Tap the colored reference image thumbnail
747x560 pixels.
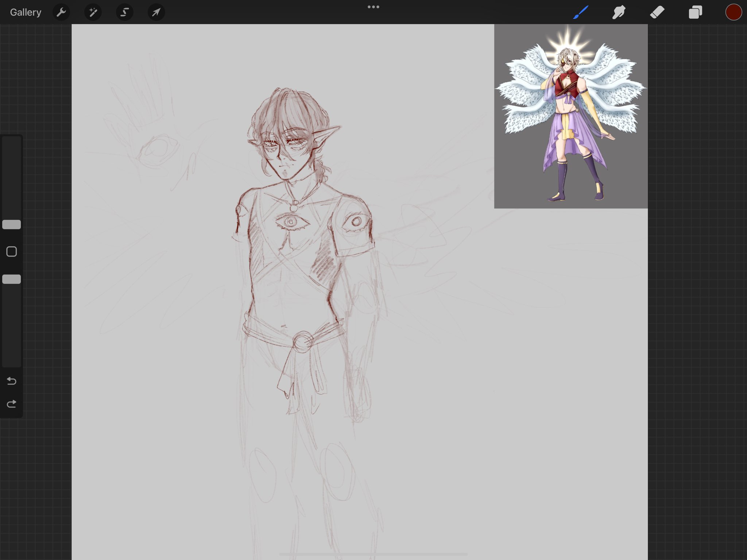[571, 117]
